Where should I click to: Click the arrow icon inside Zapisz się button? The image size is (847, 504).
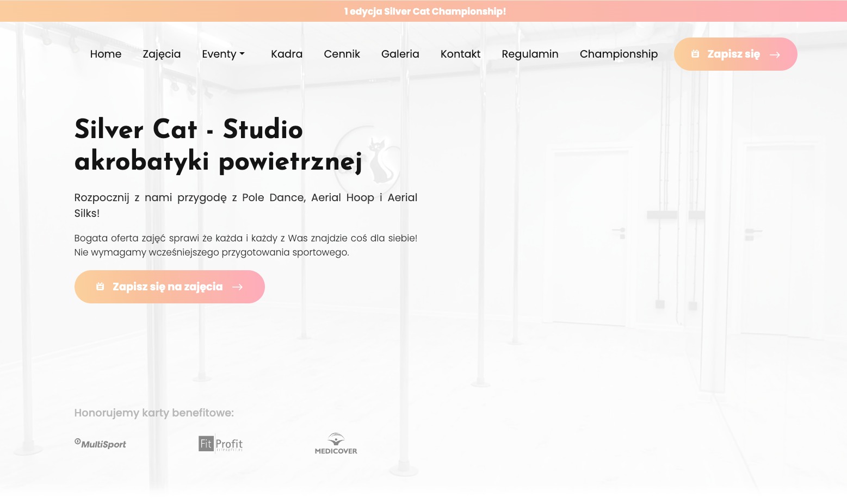click(775, 54)
